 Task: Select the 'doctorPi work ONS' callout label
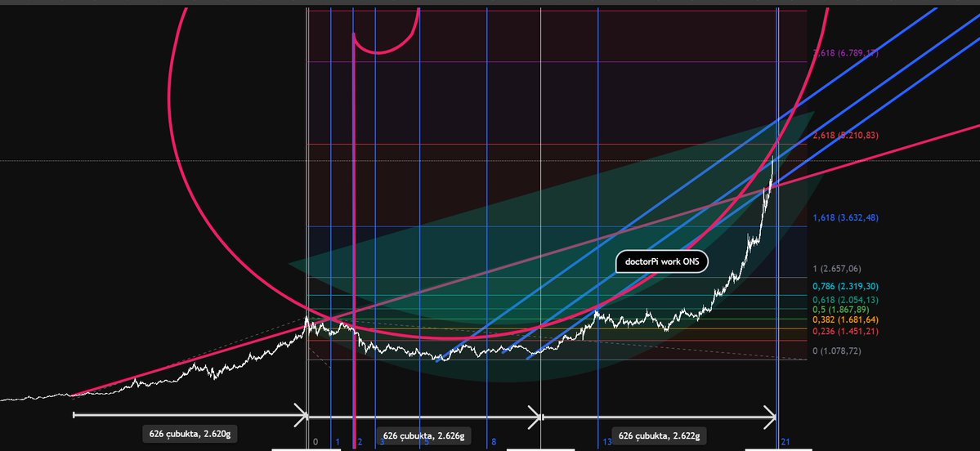(x=662, y=262)
